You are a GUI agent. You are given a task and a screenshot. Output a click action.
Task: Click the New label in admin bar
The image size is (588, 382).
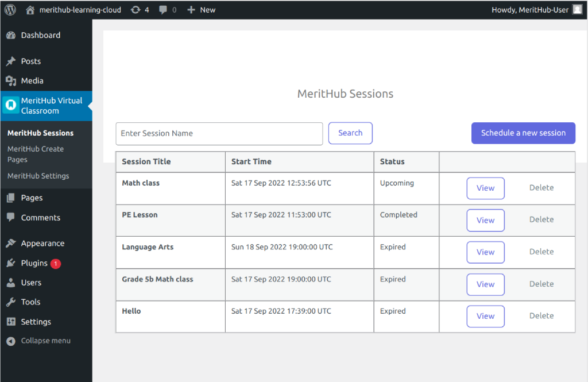coord(208,10)
